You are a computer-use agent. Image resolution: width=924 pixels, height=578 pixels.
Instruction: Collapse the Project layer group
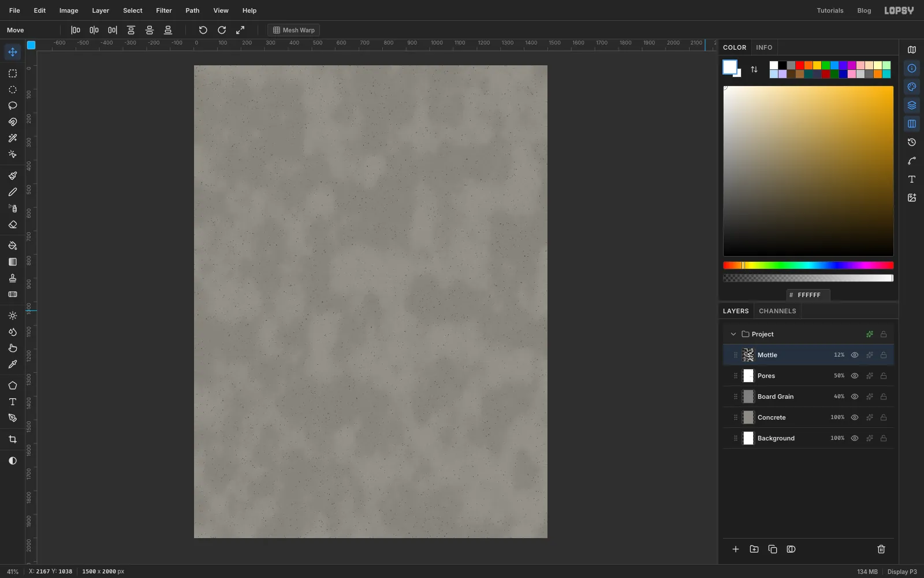pos(733,334)
